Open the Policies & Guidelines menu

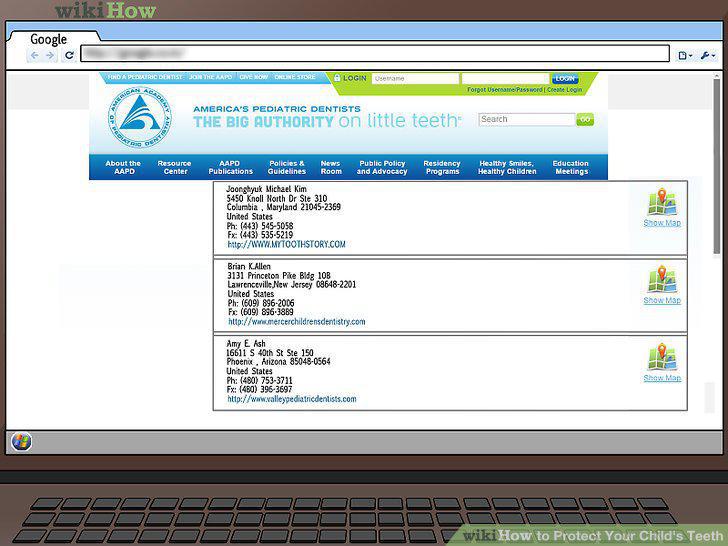[287, 167]
